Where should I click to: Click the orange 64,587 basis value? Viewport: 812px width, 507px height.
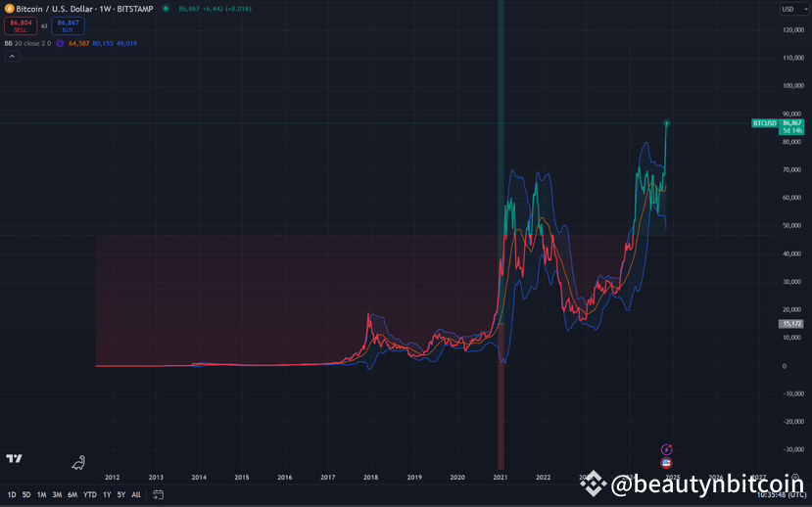(x=79, y=43)
